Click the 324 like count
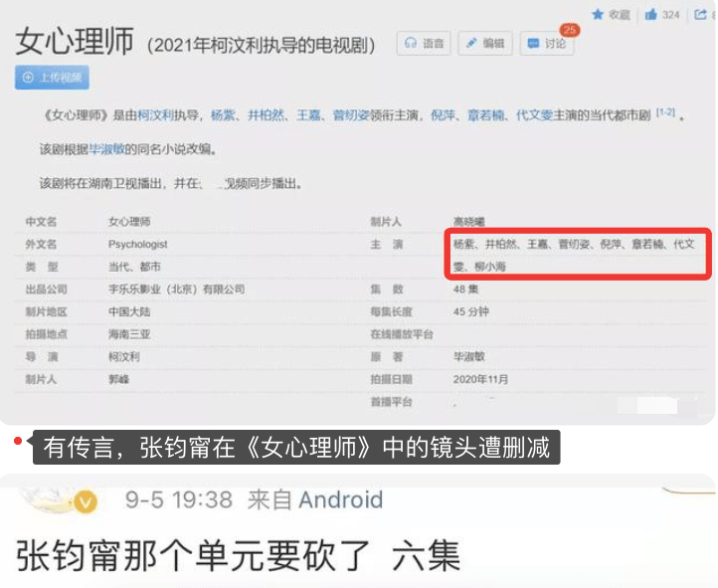The height and width of the screenshot is (588, 718). (x=670, y=15)
